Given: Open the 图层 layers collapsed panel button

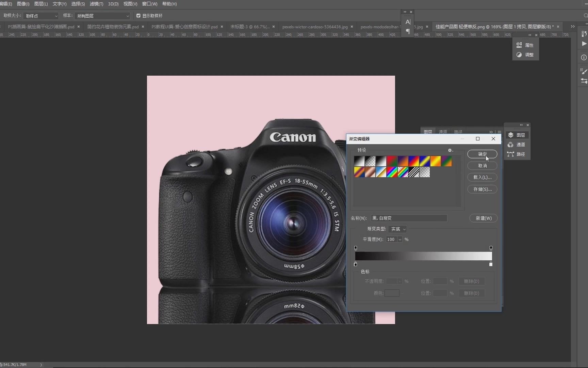Looking at the screenshot, I should [x=517, y=135].
